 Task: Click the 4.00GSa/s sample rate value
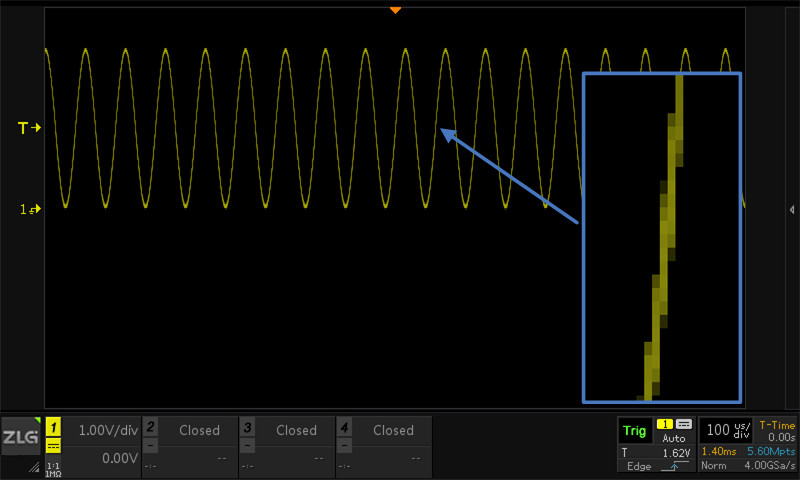coord(769,465)
